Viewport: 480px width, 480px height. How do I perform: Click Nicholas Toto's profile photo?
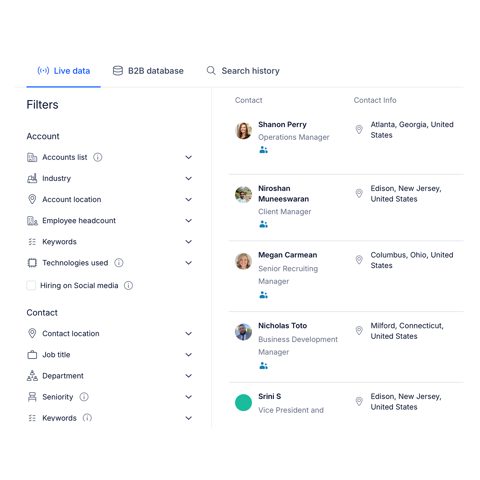(244, 332)
